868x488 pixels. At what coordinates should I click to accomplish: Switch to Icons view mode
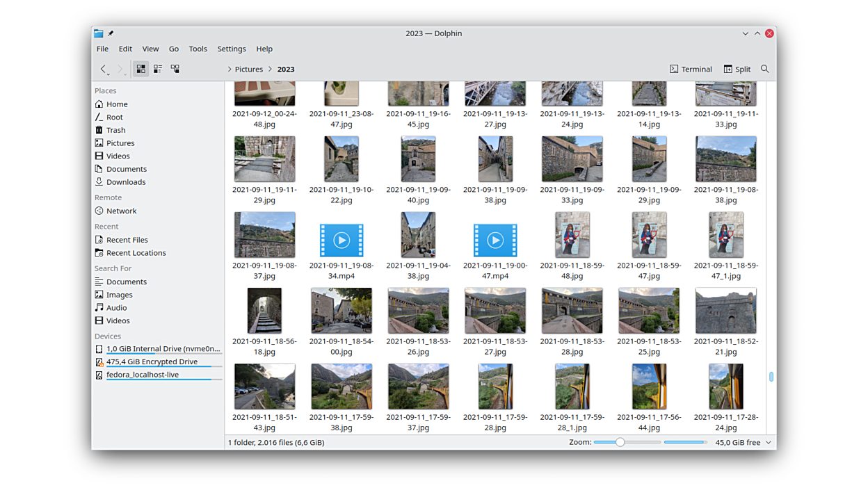tap(141, 69)
